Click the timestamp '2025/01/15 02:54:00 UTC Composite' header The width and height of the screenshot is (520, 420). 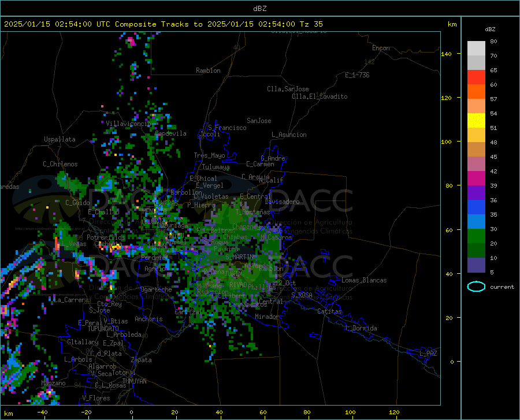coord(80,24)
